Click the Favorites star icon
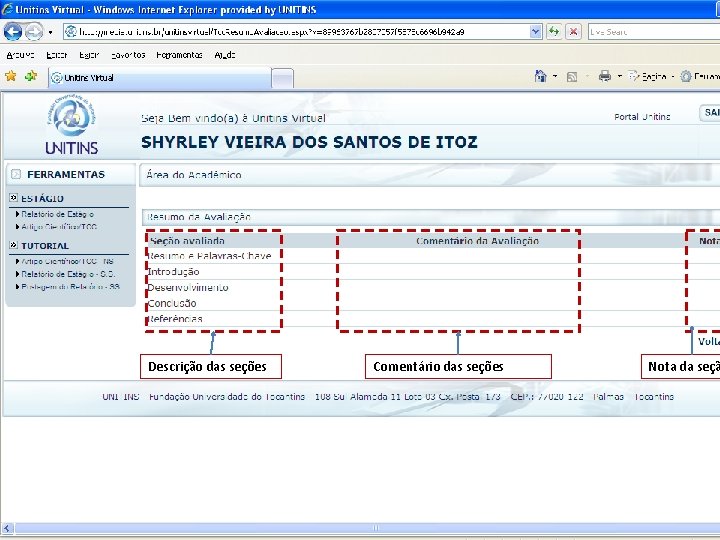The width and height of the screenshot is (720, 540). (x=11, y=76)
